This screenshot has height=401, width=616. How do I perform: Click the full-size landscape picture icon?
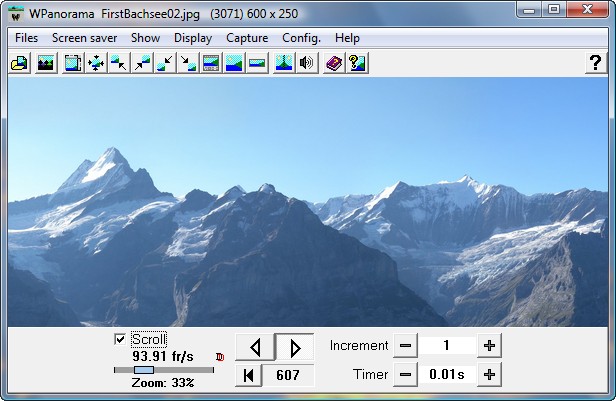click(x=234, y=63)
